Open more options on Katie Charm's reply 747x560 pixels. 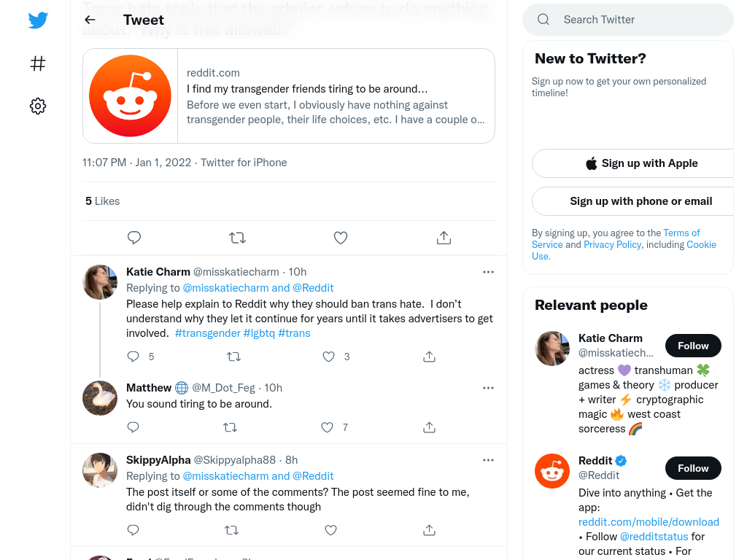coord(488,272)
